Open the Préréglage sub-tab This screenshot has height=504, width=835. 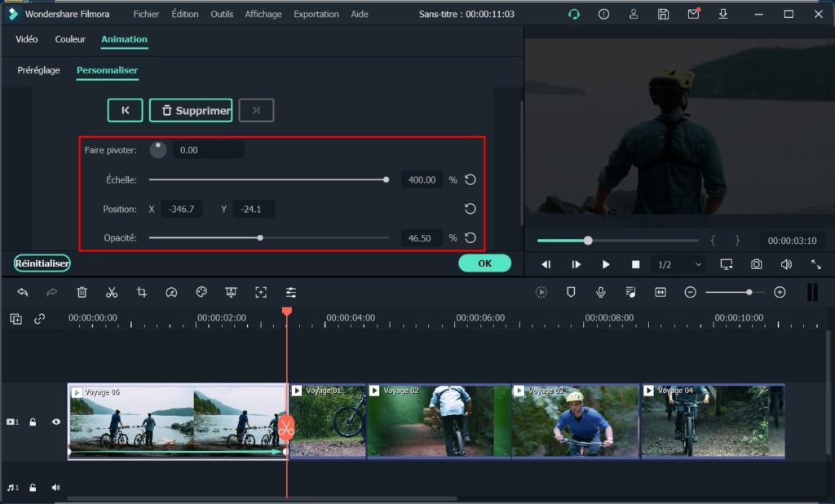38,70
